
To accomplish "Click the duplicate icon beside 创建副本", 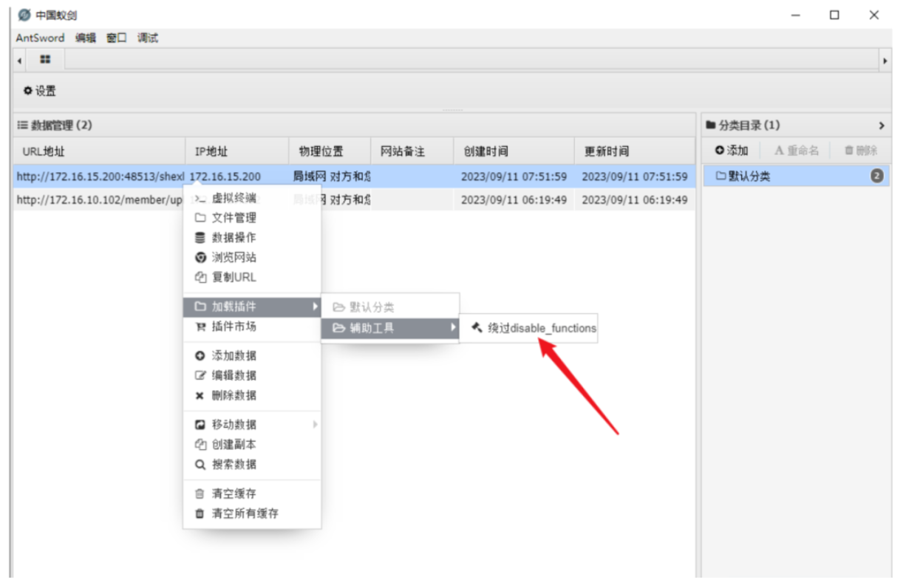I will click(200, 445).
